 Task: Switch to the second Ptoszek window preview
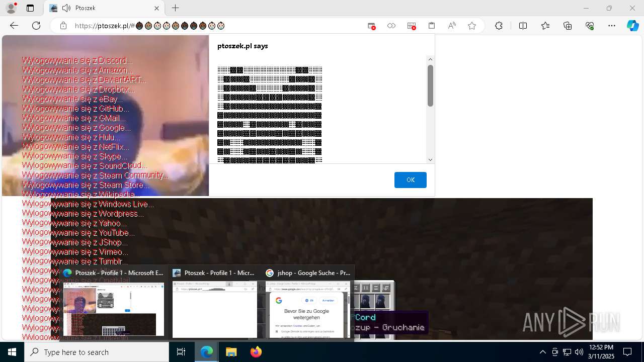(215, 304)
